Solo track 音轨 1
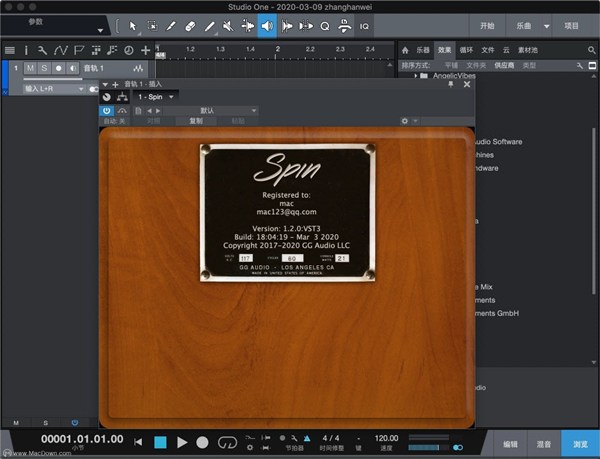The image size is (600, 459). click(x=45, y=68)
